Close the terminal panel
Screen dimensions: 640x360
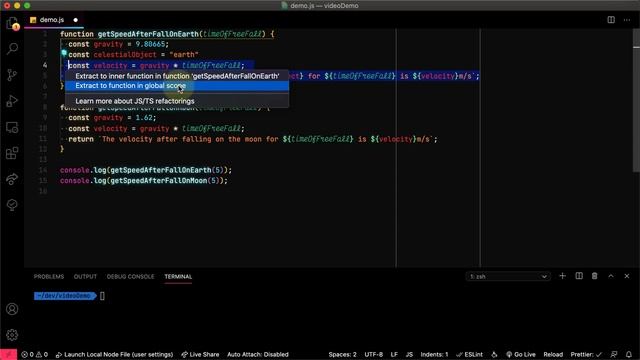coord(627,276)
